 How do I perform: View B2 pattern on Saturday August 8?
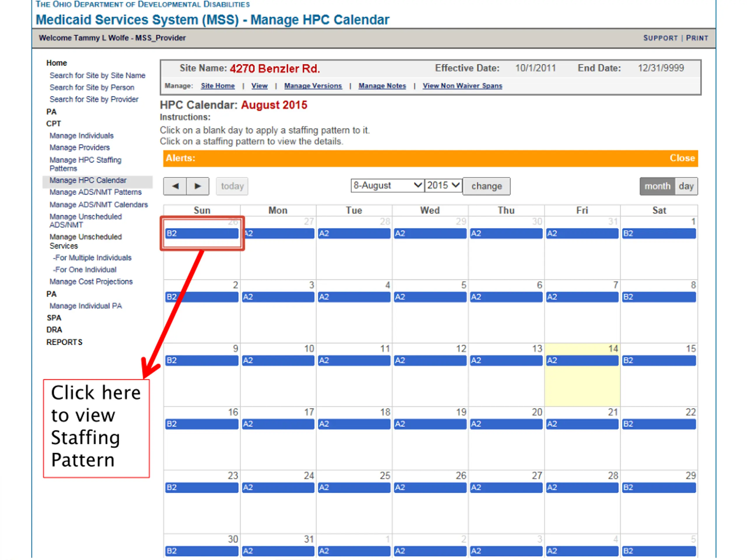coord(659,297)
